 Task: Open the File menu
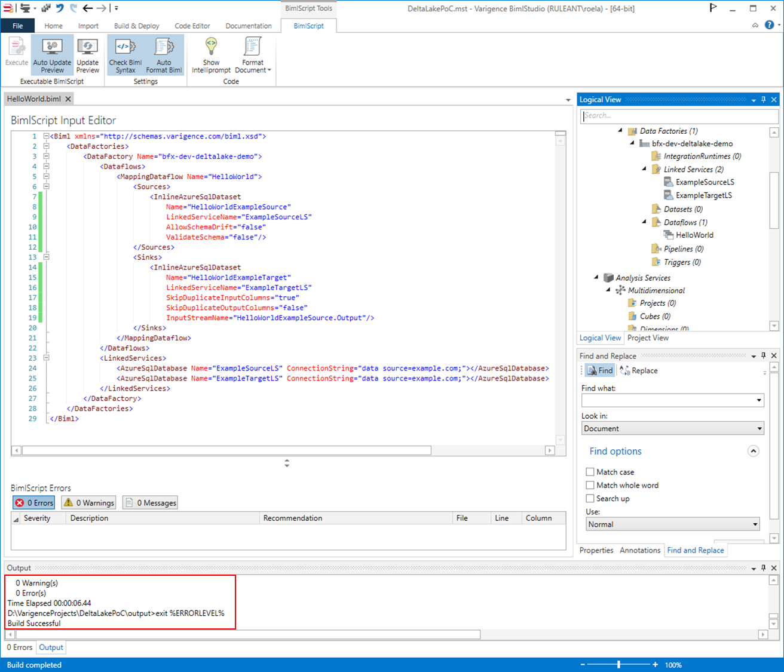[x=18, y=26]
